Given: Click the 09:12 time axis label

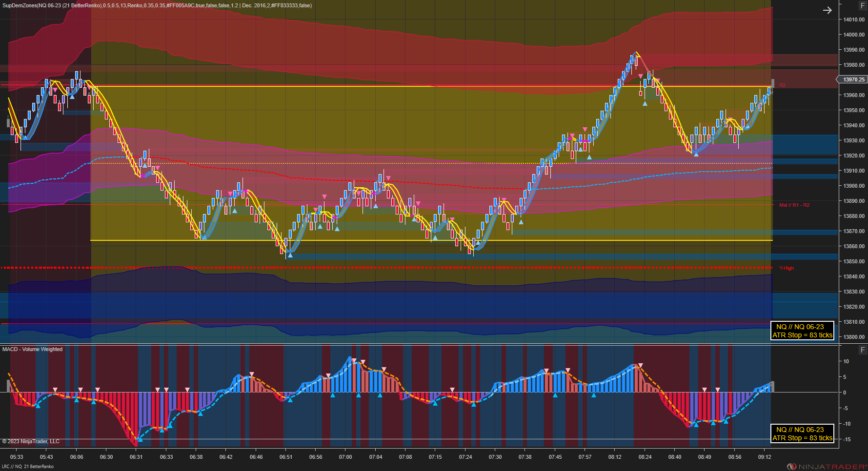Looking at the screenshot, I should click(765, 457).
